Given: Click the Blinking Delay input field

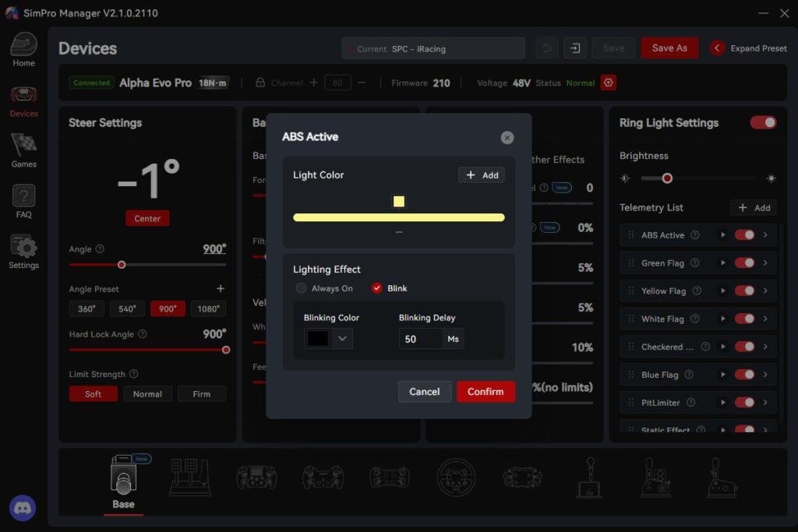Looking at the screenshot, I should [x=421, y=339].
